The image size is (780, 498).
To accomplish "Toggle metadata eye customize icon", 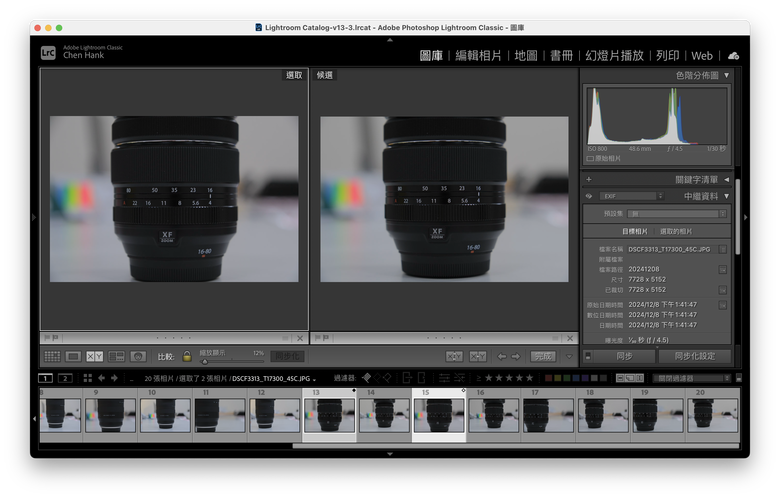I will (589, 196).
